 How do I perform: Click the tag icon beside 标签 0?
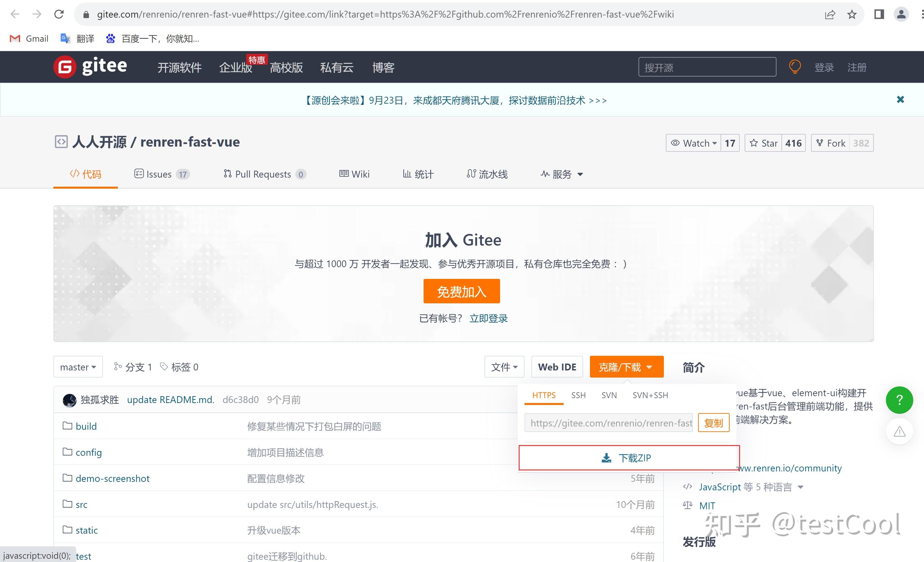point(163,367)
